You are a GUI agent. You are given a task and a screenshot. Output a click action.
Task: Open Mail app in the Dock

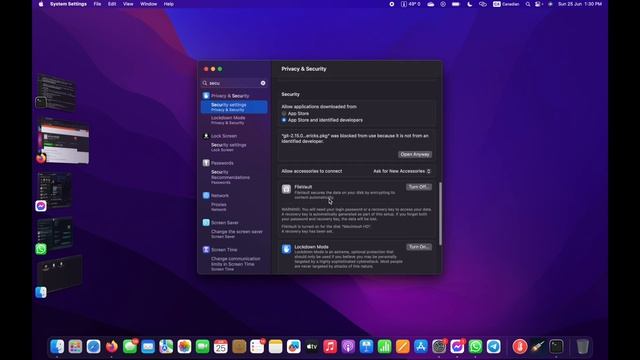point(148,347)
